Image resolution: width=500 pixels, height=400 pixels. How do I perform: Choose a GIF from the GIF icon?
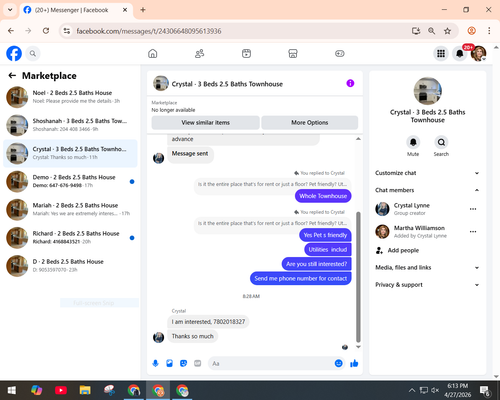tap(198, 363)
